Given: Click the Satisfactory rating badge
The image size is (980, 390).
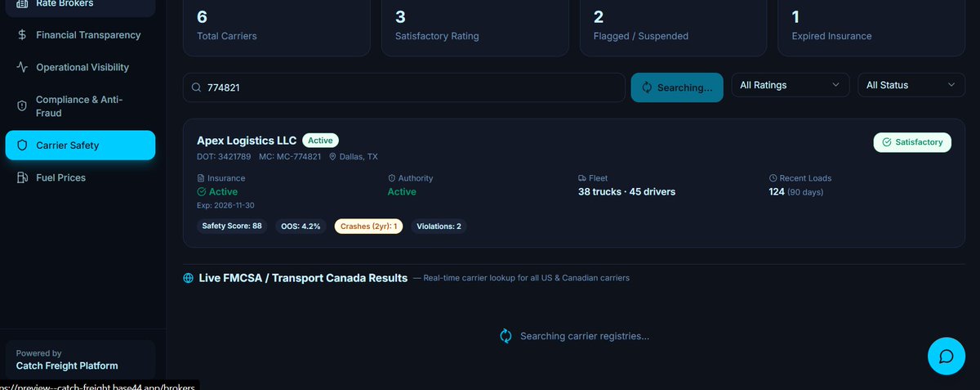Looking at the screenshot, I should (x=912, y=142).
